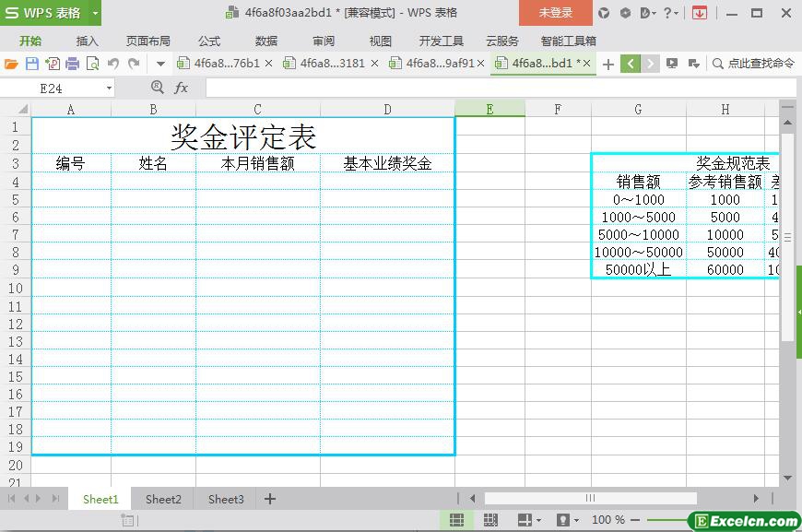Click the hexagon settings icon in title bar
Image resolution: width=802 pixels, height=532 pixels.
(x=625, y=13)
